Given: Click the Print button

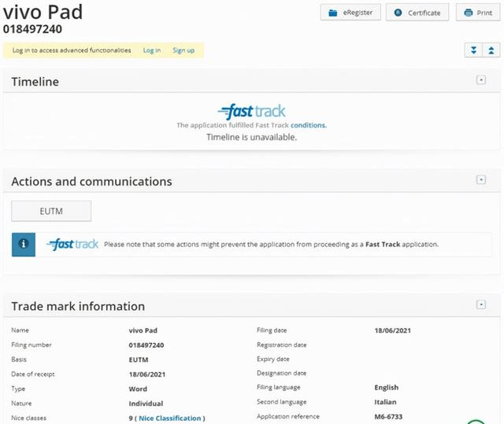Looking at the screenshot, I should [x=478, y=13].
